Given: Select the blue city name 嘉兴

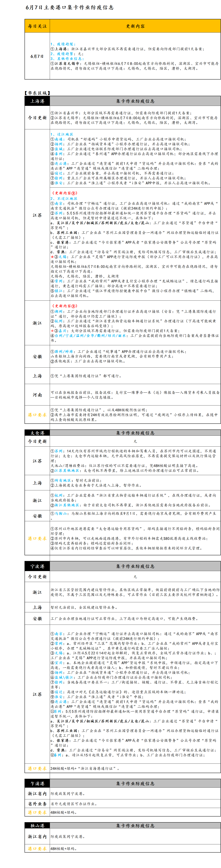Looking at the screenshot, I should [x=63, y=331].
